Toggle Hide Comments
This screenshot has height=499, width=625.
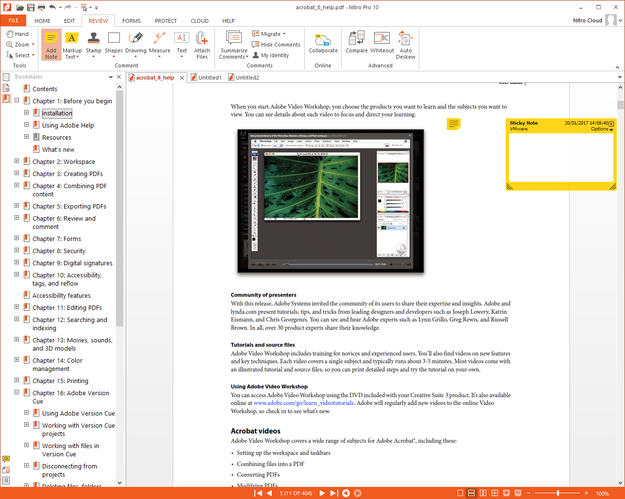tap(276, 45)
